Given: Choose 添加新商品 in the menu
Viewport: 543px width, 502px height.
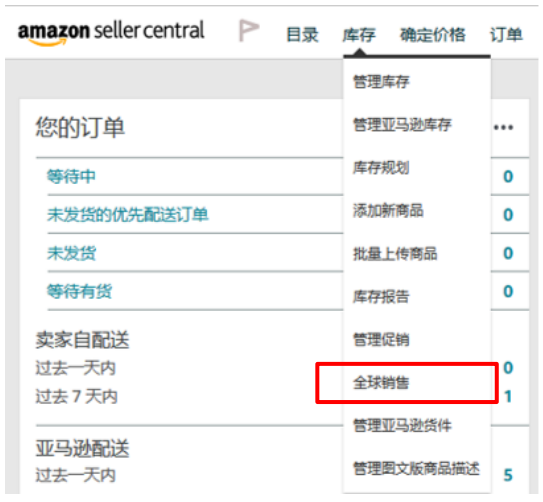Looking at the screenshot, I should tap(388, 210).
